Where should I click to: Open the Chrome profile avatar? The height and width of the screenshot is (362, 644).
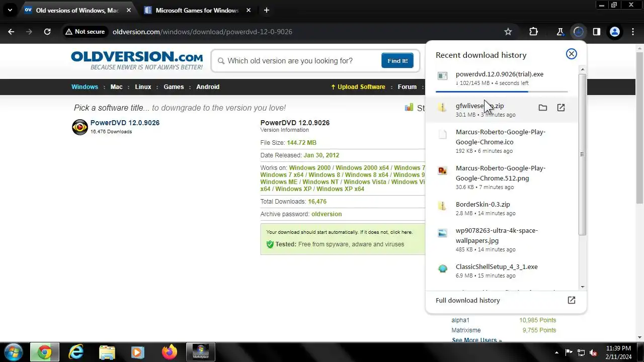click(614, 32)
